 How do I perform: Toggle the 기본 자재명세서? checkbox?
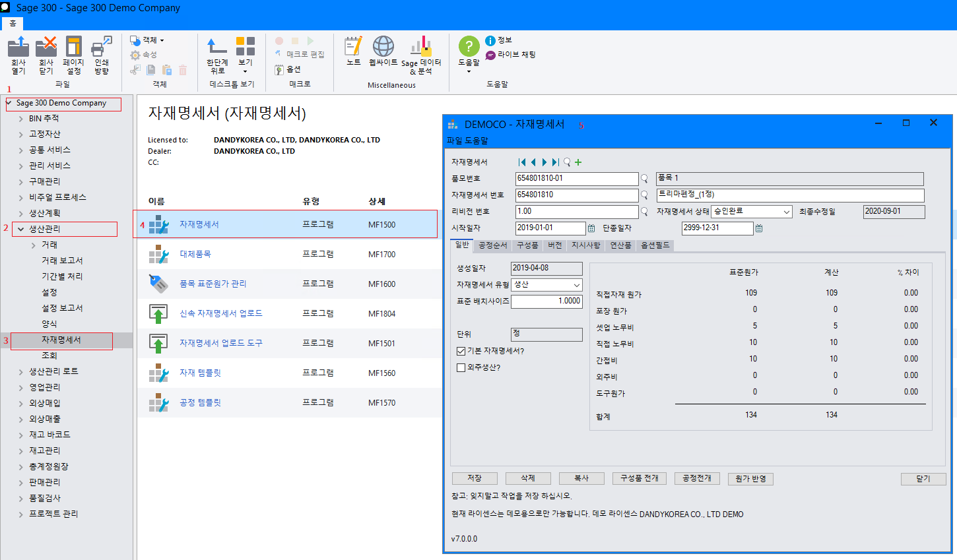coord(461,351)
